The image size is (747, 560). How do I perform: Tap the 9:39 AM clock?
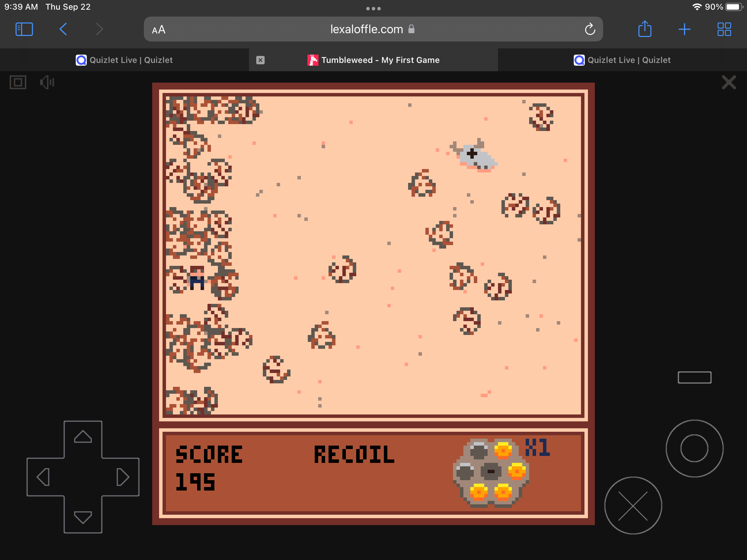tap(21, 7)
